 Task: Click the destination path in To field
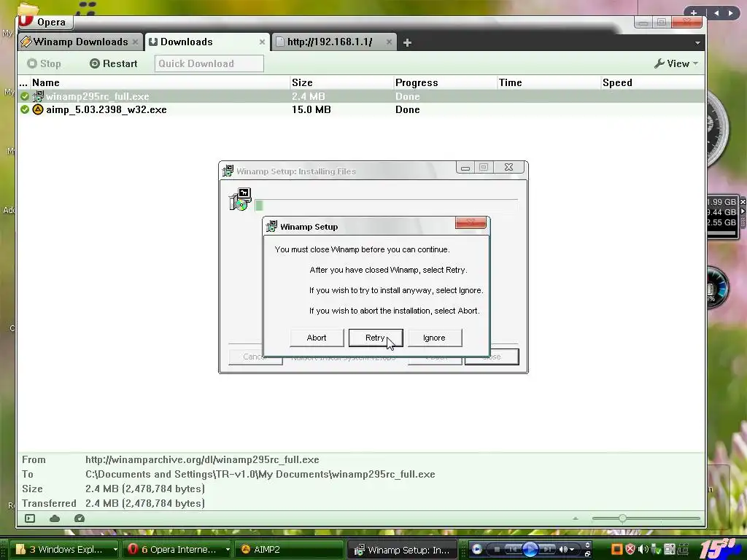tap(260, 474)
